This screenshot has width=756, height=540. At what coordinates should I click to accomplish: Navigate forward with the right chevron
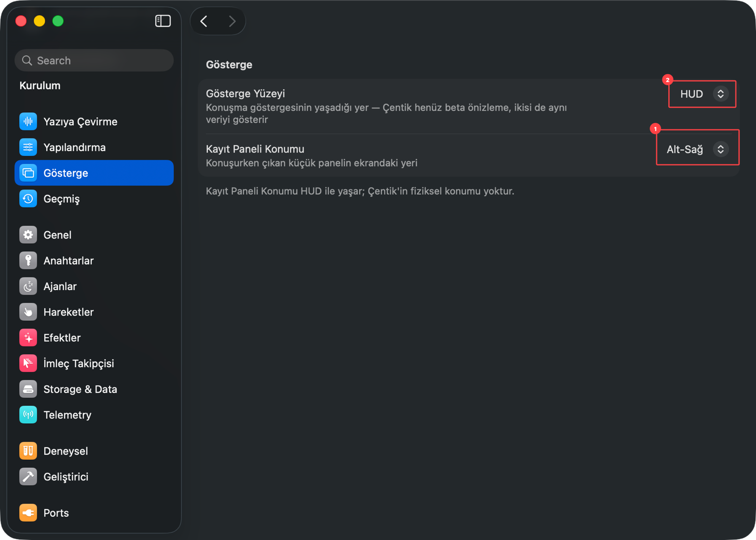tap(232, 21)
